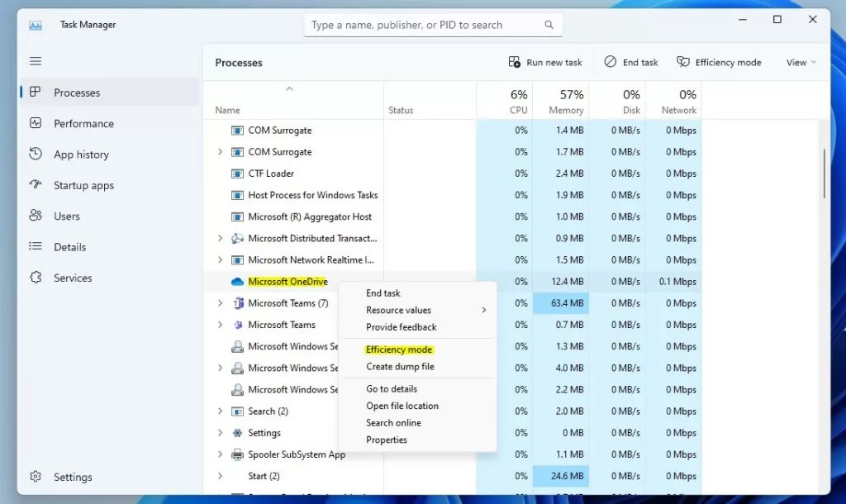
Task: Open the hamburger navigation menu
Action: tap(36, 61)
